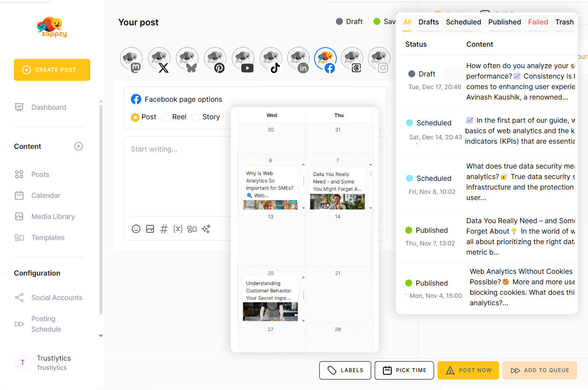
Task: Open the Understanding Customer Behavior calendar post
Action: tap(270, 299)
